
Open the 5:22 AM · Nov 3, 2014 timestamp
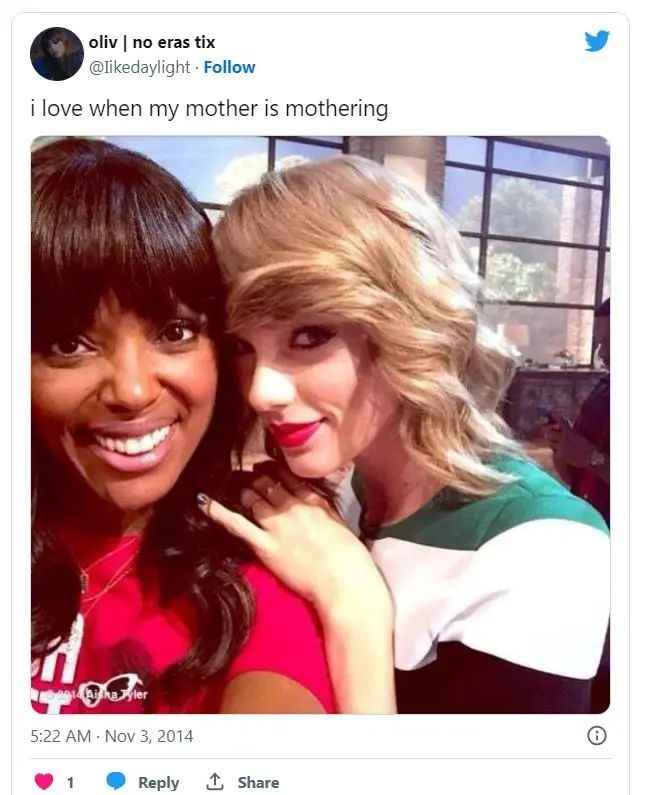tap(112, 736)
